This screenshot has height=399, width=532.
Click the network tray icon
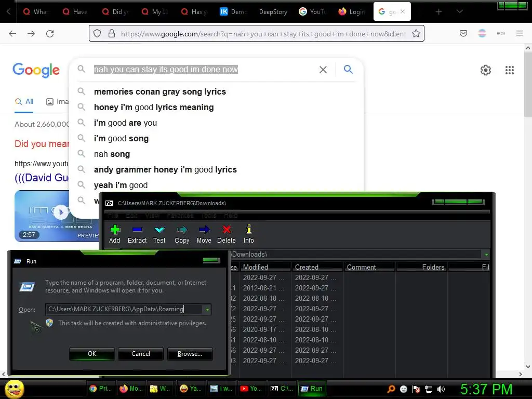tap(429, 389)
